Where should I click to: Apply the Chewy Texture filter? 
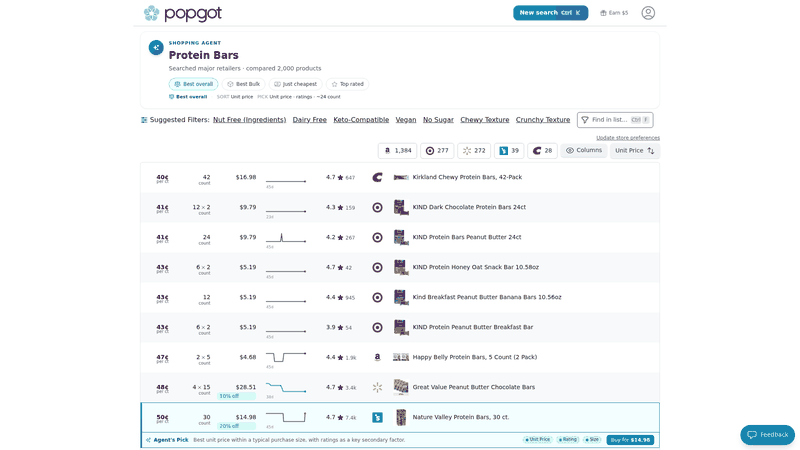(x=485, y=120)
